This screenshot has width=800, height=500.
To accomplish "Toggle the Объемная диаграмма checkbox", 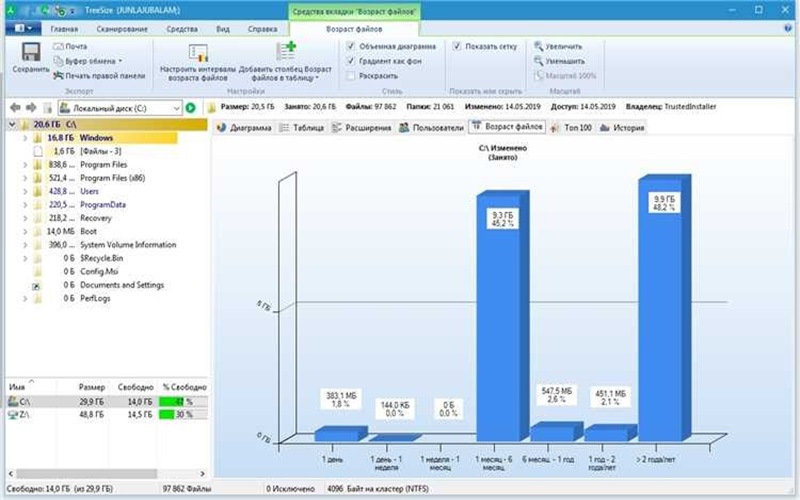I will pyautogui.click(x=351, y=46).
